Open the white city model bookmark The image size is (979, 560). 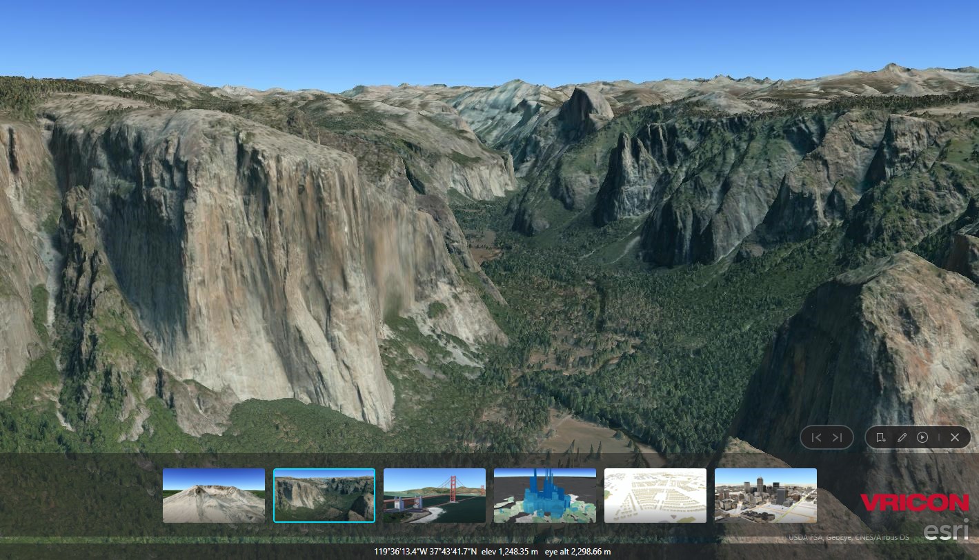click(655, 495)
